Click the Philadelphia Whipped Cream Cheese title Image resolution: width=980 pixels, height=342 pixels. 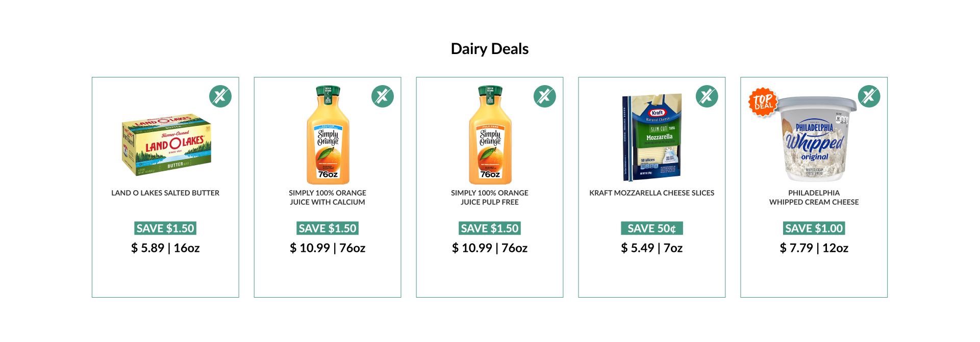[x=814, y=198]
